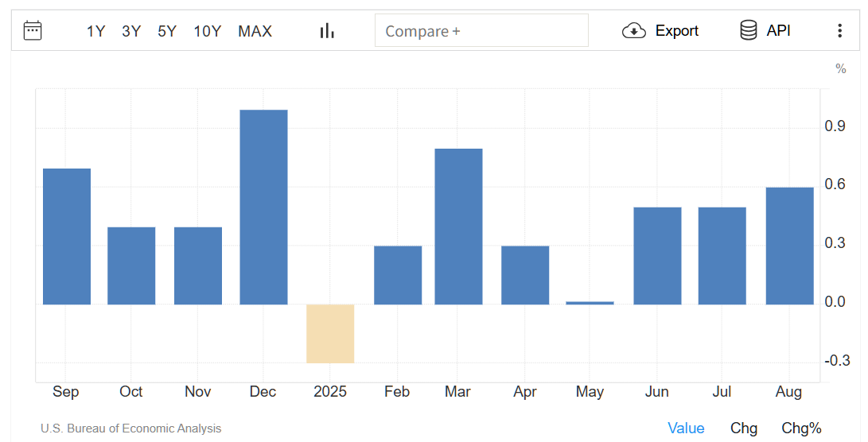Viewport: 868px width, 442px height.
Task: Open the API access link
Action: pos(778,31)
